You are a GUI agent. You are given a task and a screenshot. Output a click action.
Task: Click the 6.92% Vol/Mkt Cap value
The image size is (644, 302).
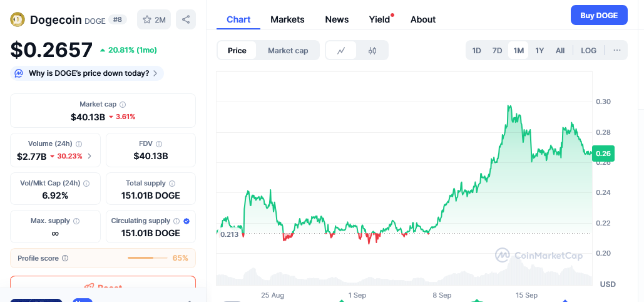55,195
